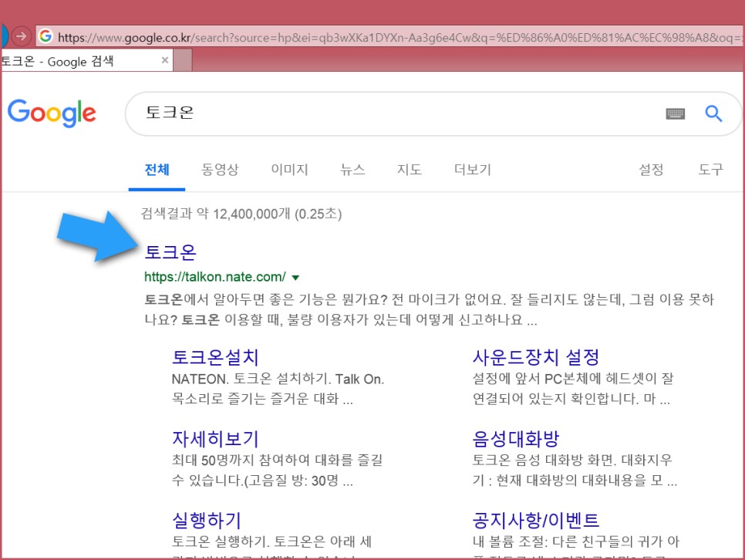
Task: Close the 토크온 - Google 검색 tab
Action: point(165,60)
